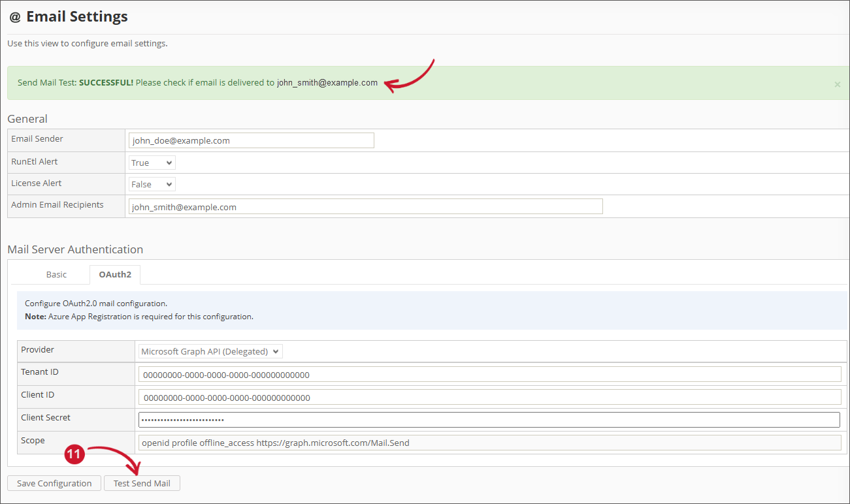850x504 pixels.
Task: Click the Save Configuration button
Action: pos(54,482)
